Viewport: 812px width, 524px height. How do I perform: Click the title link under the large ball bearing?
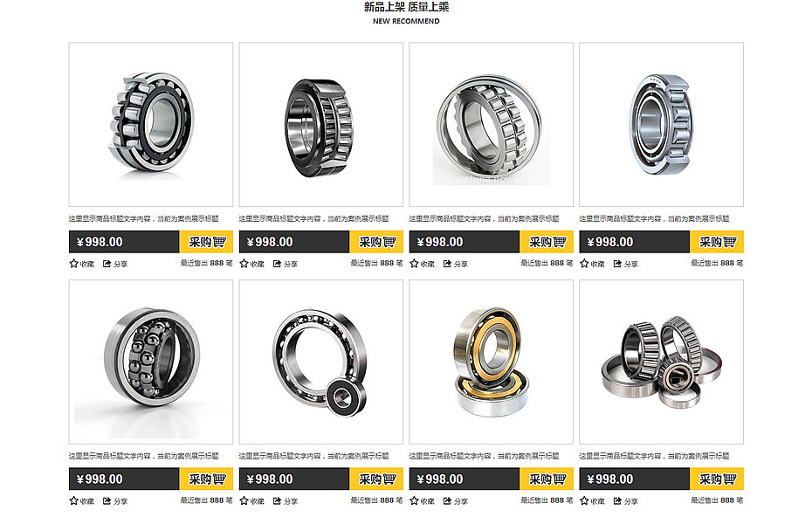[313, 456]
